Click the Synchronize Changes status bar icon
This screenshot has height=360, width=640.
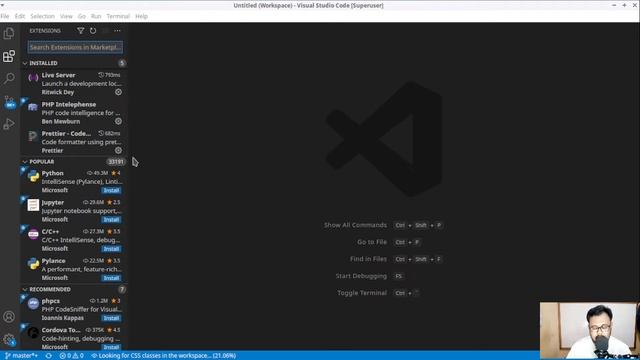pos(49,356)
